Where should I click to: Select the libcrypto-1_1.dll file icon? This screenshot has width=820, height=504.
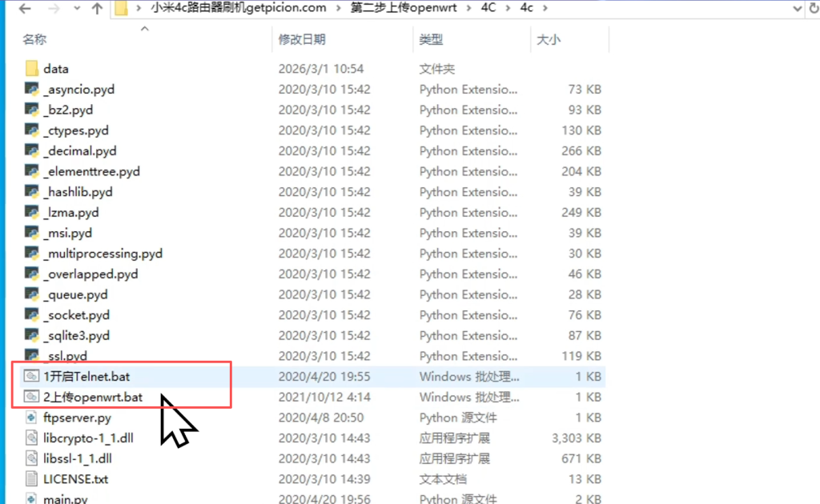tap(32, 438)
